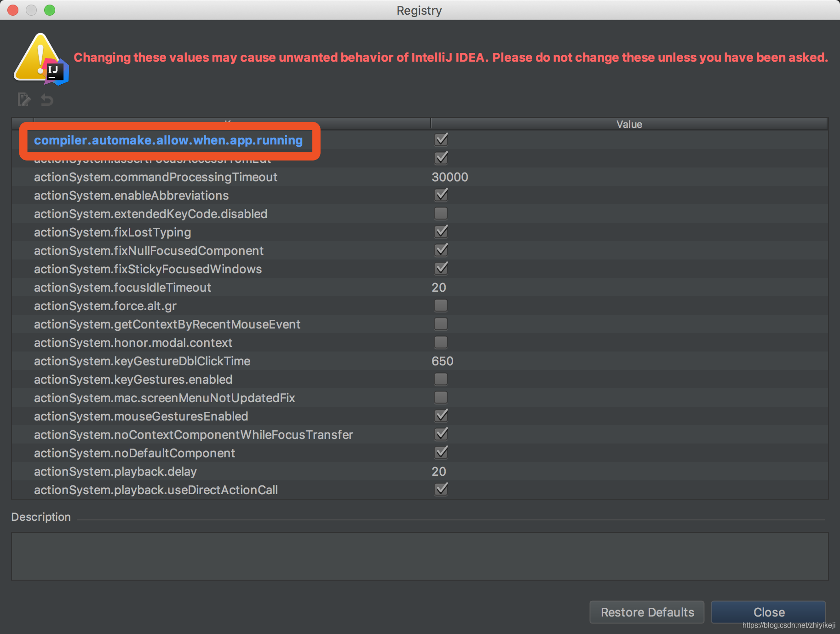Select actionSystem.playback.useDirectActionCall key
This screenshot has height=634, width=840.
pyautogui.click(x=155, y=490)
